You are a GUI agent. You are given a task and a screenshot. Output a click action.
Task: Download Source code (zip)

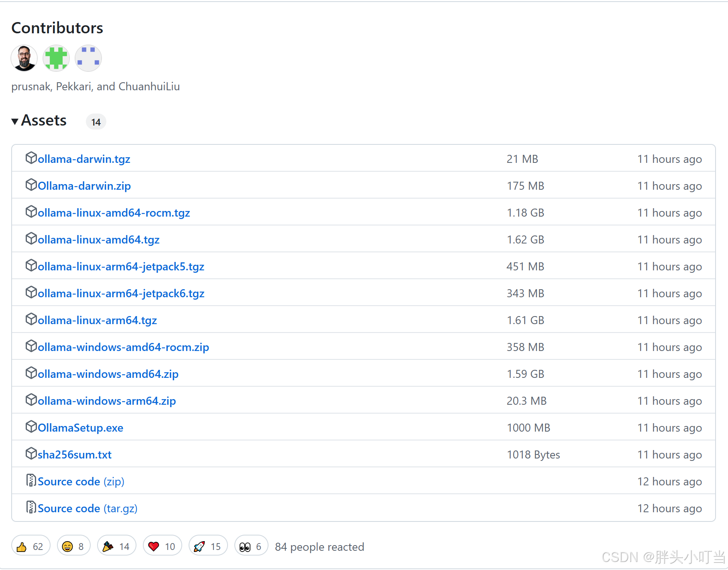(81, 481)
